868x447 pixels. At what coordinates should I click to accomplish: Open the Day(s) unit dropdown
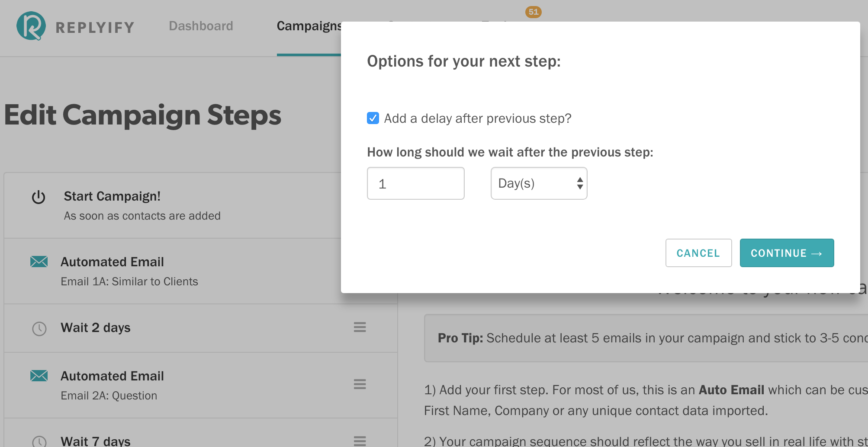point(539,183)
